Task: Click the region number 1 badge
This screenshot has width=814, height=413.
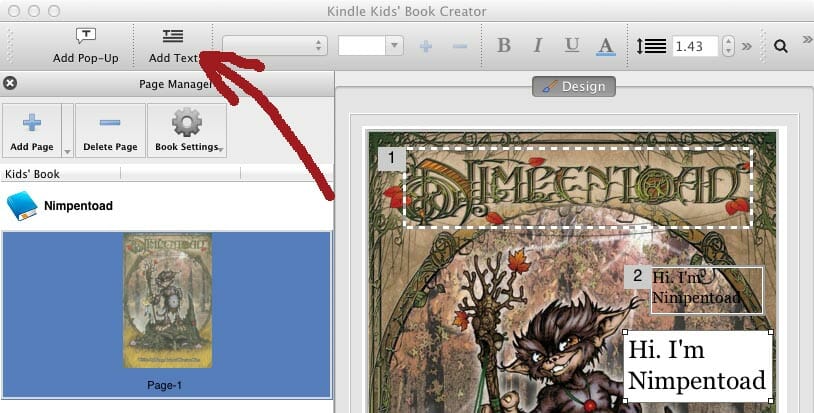Action: [391, 158]
